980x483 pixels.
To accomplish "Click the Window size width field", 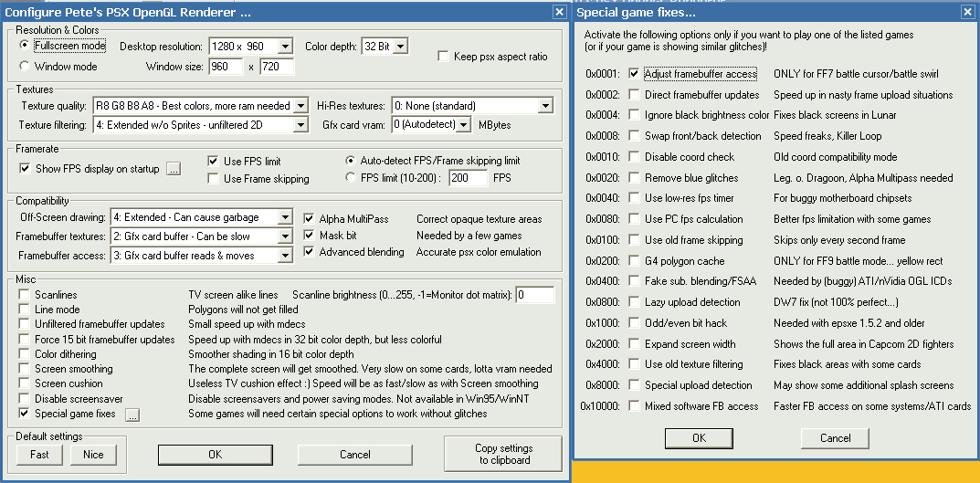I will 227,67.
